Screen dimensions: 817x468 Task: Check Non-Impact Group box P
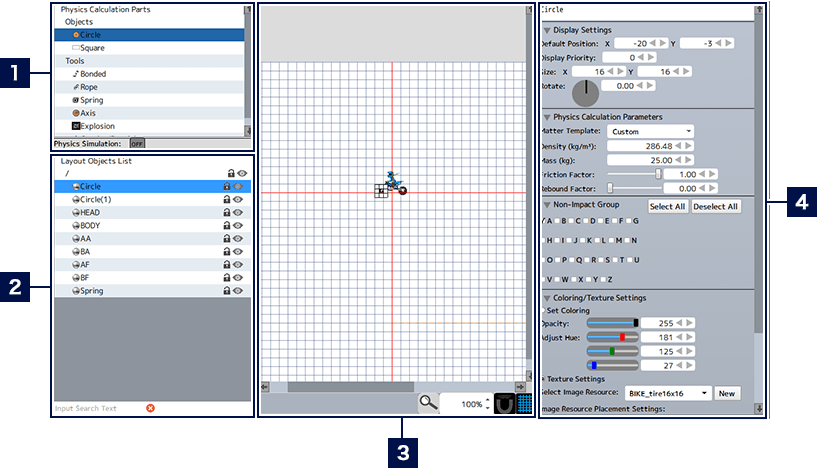pos(557,260)
